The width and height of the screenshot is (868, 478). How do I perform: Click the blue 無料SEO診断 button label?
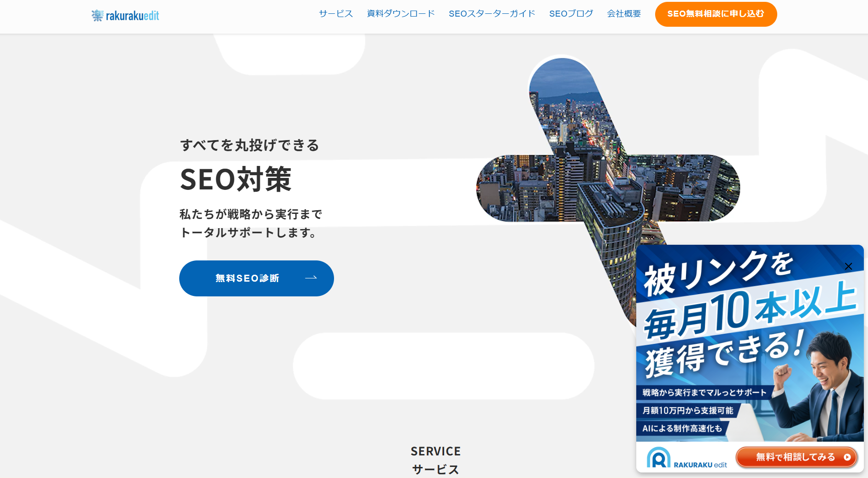[x=247, y=278]
